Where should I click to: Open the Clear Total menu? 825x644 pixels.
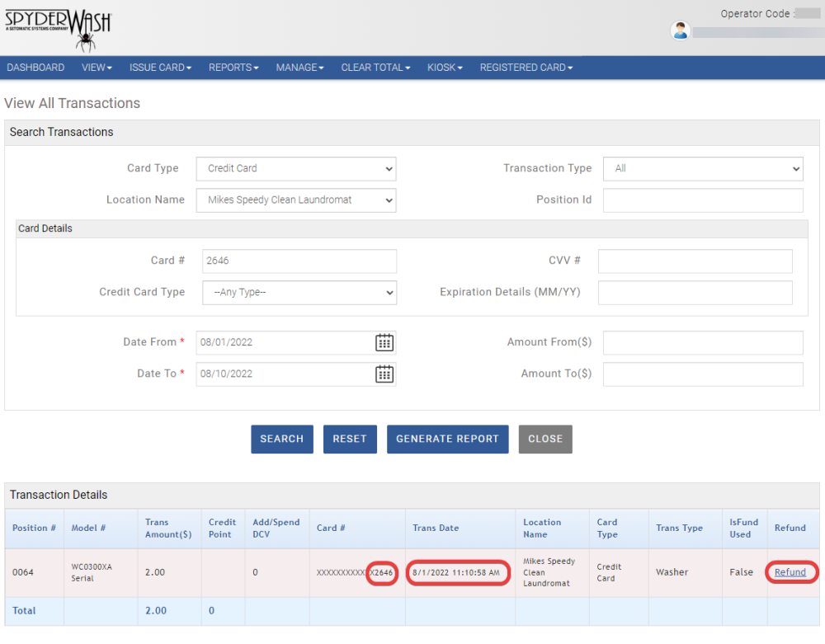pos(375,68)
